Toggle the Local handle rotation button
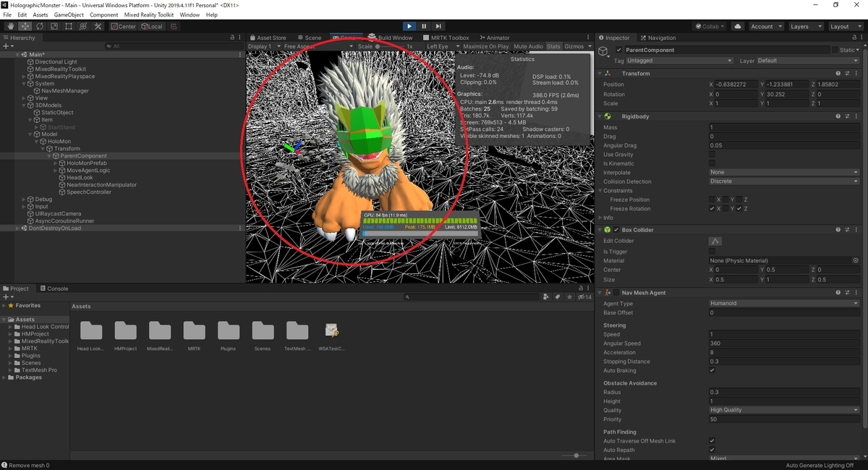Screen dimensions: 868x470 pyautogui.click(x=152, y=26)
